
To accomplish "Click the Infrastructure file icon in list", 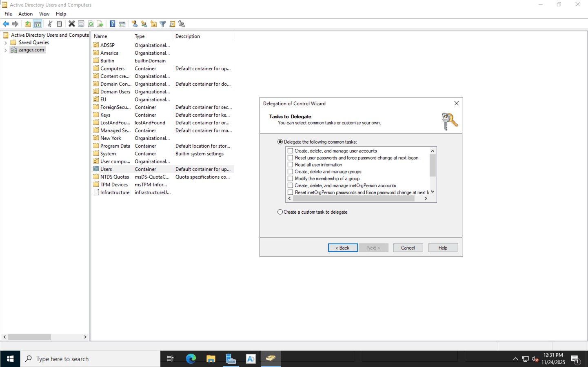I will point(96,192).
